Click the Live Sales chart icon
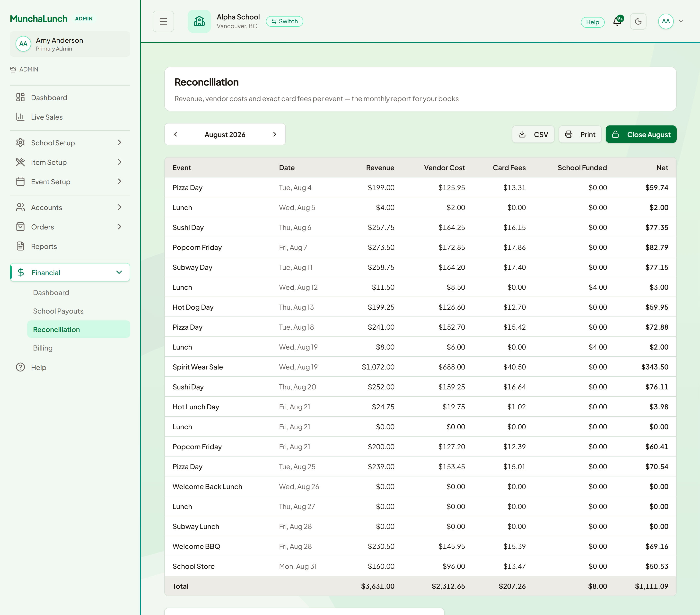700x615 pixels. 20,117
